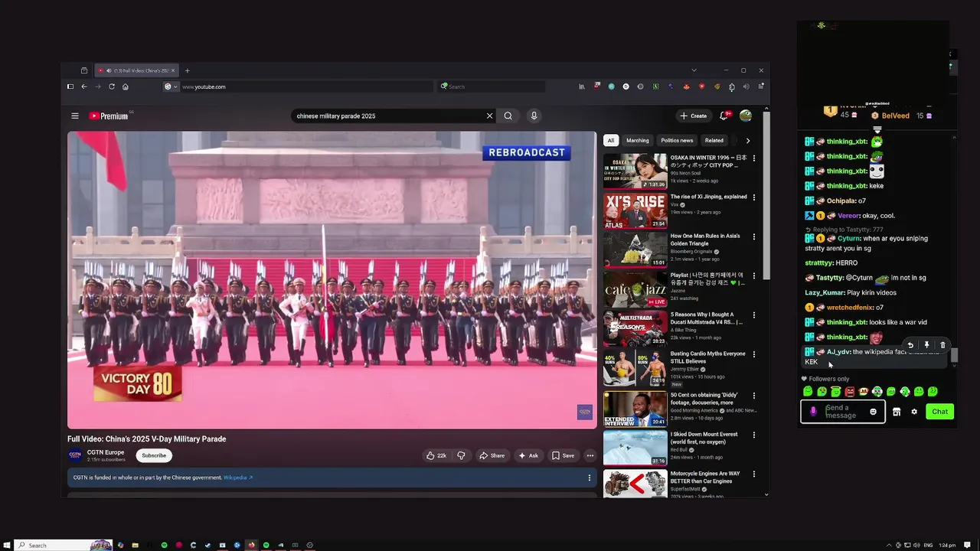Go back in the browser history

click(x=84, y=86)
